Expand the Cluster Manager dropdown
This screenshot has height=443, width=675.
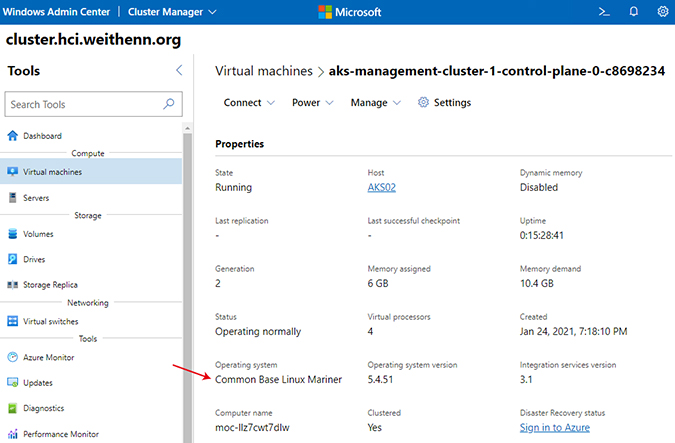click(172, 12)
